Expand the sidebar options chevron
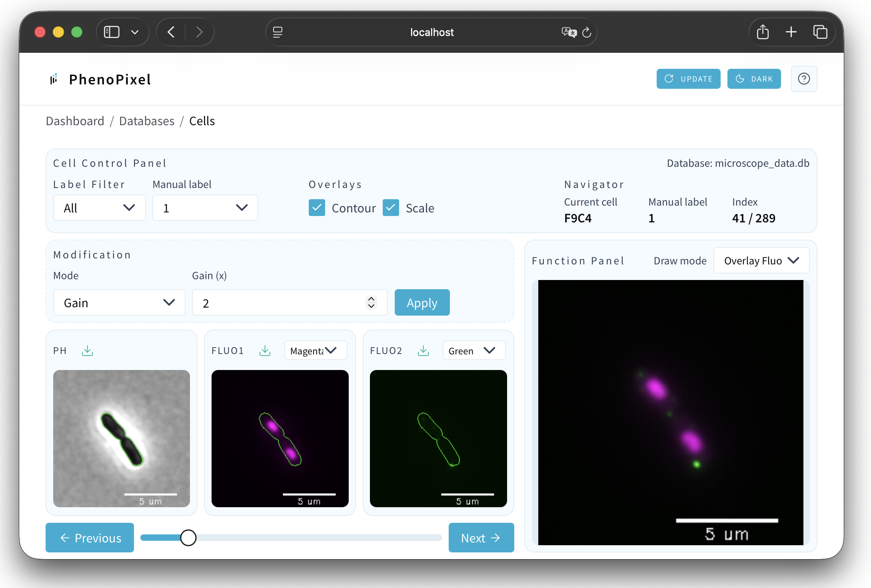The width and height of the screenshot is (871, 588). pyautogui.click(x=135, y=32)
